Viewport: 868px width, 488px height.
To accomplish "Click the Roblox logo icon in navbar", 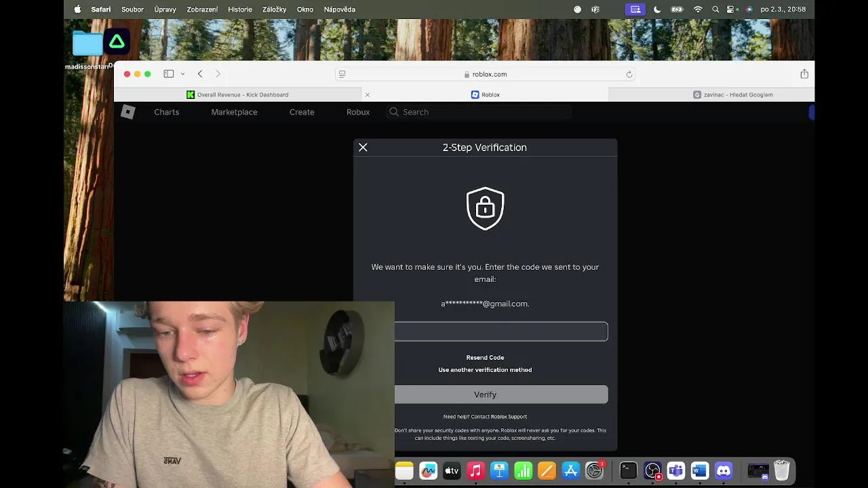I will [x=128, y=112].
